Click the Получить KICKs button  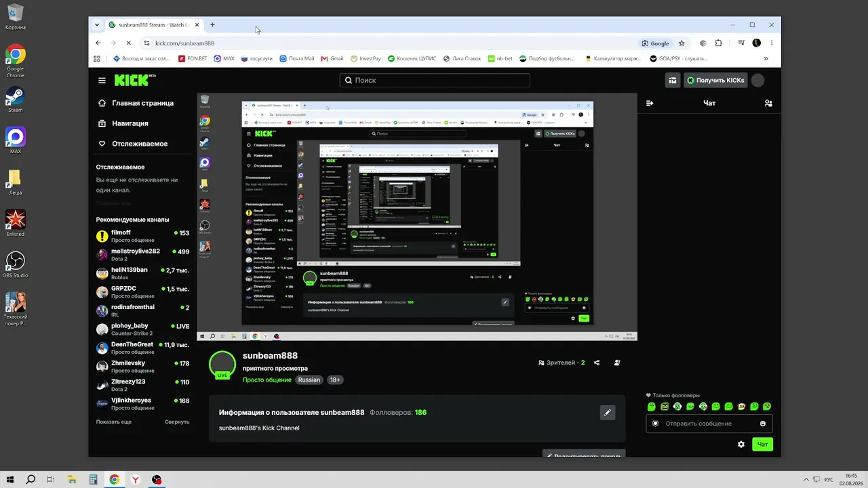click(715, 80)
